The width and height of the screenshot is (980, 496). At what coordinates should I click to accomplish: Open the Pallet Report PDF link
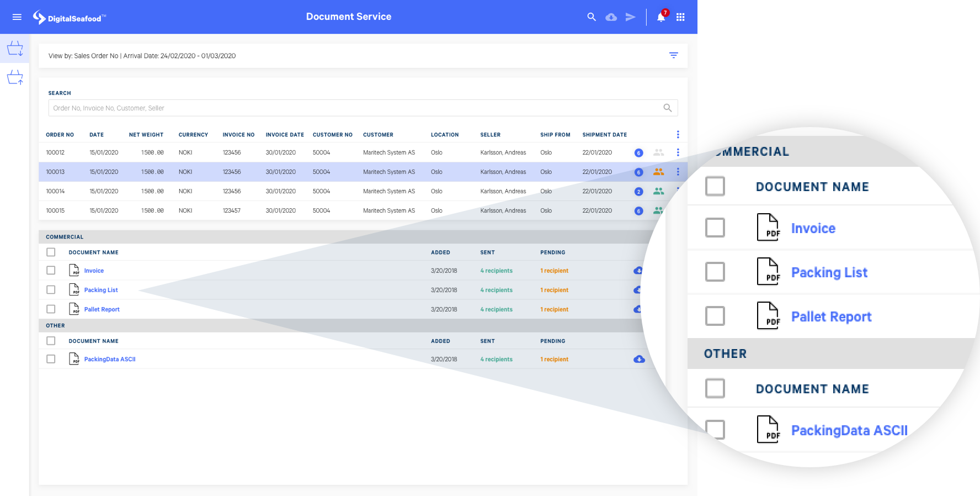click(102, 309)
